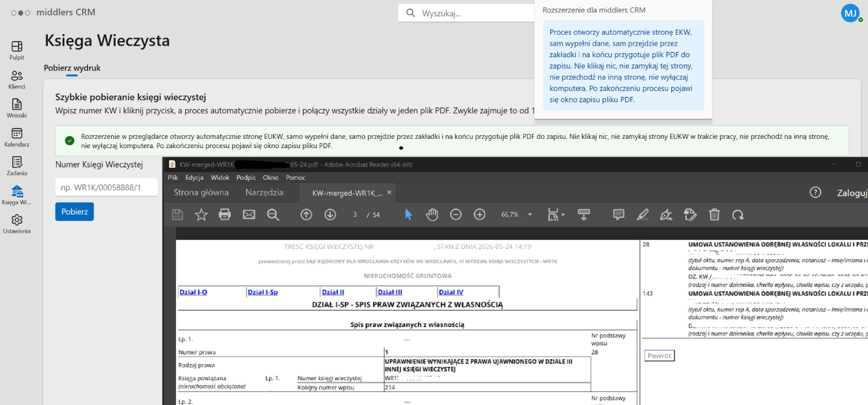Click the stamp tool icon
Image resolution: width=868 pixels, height=405 pixels.
coord(690,215)
